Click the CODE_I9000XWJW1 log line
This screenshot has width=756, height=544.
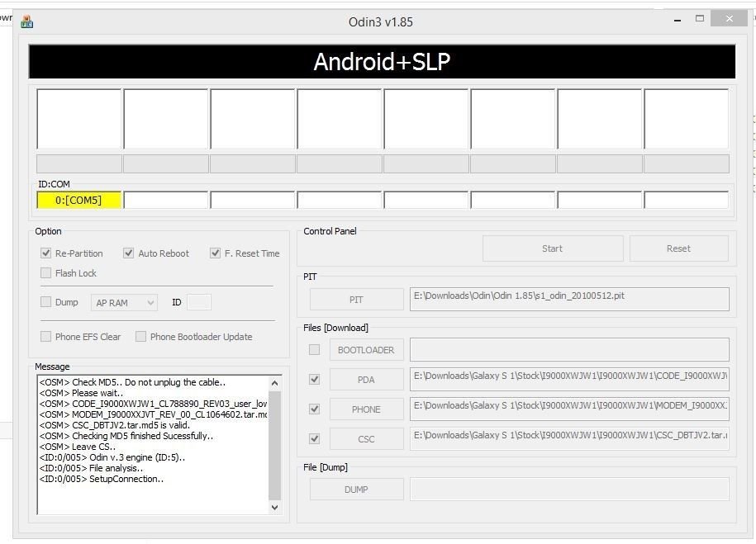pyautogui.click(x=154, y=404)
